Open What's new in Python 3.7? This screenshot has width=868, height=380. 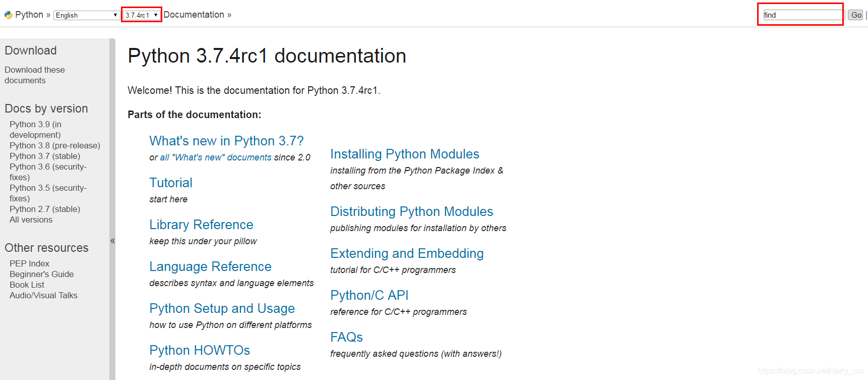tap(226, 141)
